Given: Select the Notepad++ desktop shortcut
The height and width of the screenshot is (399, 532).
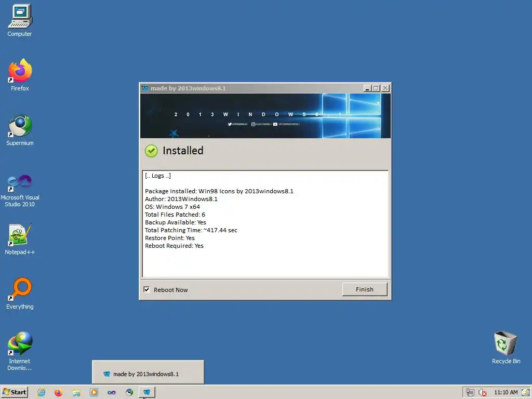Looking at the screenshot, I should coord(20,239).
